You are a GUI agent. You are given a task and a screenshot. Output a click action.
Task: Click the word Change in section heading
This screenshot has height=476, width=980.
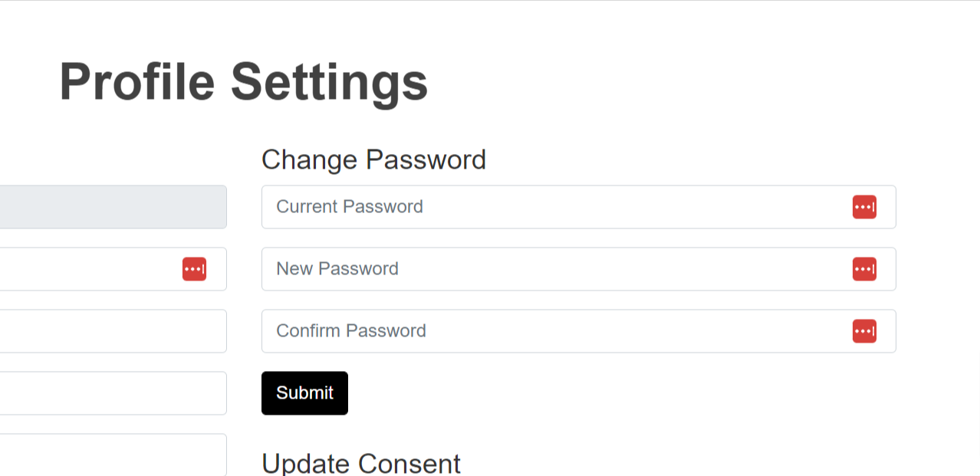click(310, 159)
